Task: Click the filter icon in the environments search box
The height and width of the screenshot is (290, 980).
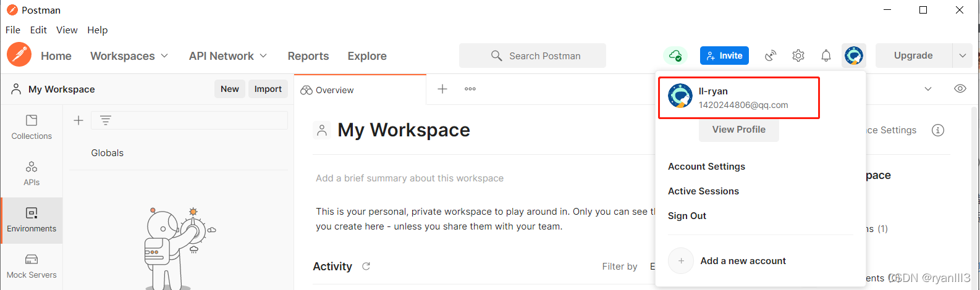Action: tap(106, 120)
